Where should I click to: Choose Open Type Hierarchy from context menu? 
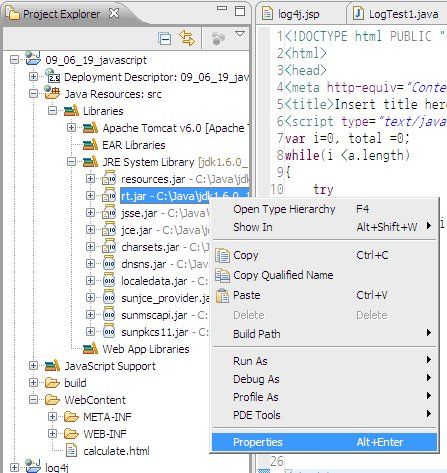coord(325,209)
